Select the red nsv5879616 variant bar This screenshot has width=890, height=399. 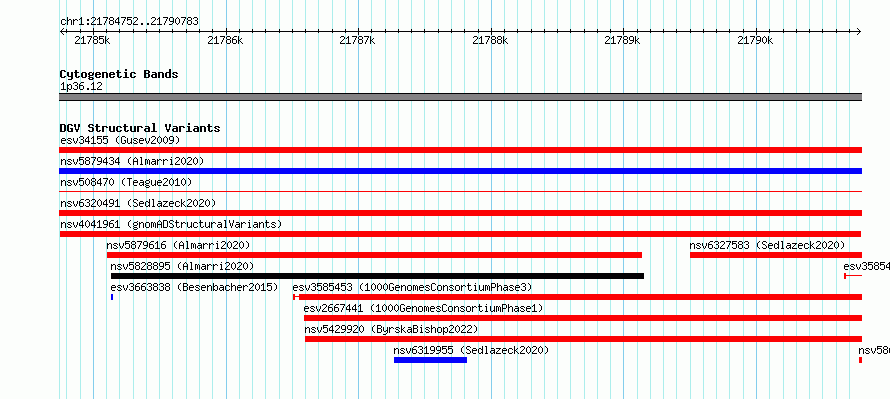374,255
